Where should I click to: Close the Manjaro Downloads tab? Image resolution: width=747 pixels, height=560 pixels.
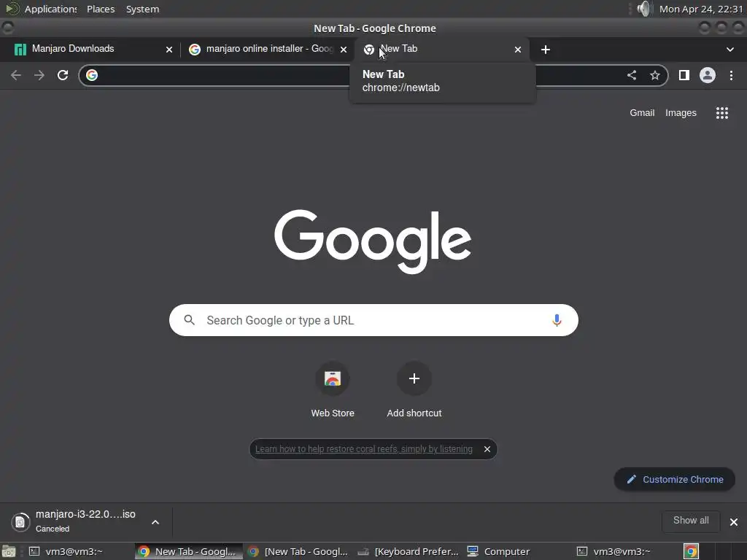(169, 50)
